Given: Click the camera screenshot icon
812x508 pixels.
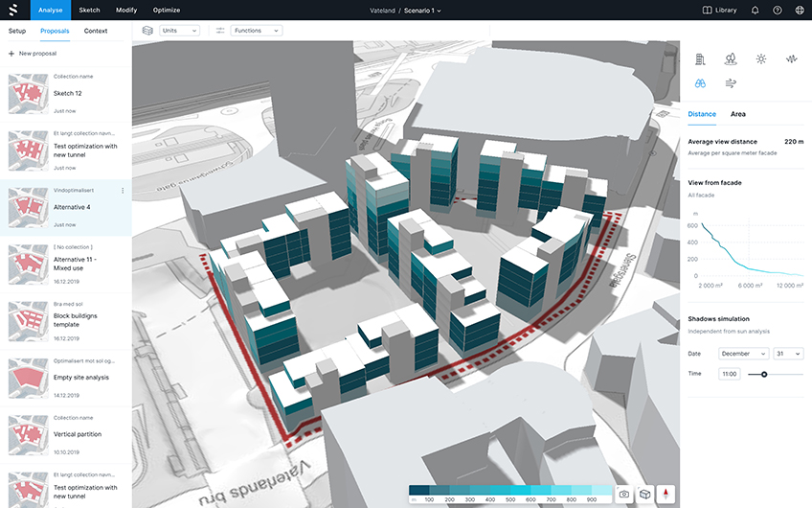Looking at the screenshot, I should 624,494.
